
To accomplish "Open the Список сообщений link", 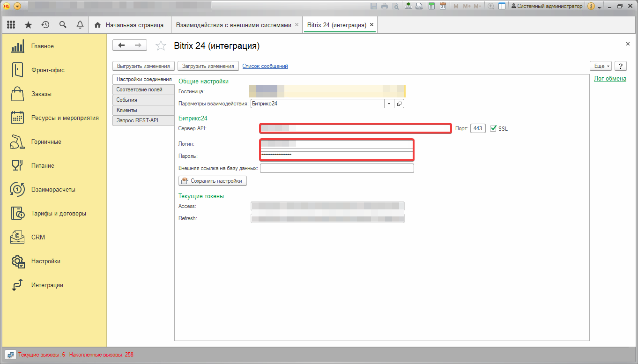I will pos(265,66).
